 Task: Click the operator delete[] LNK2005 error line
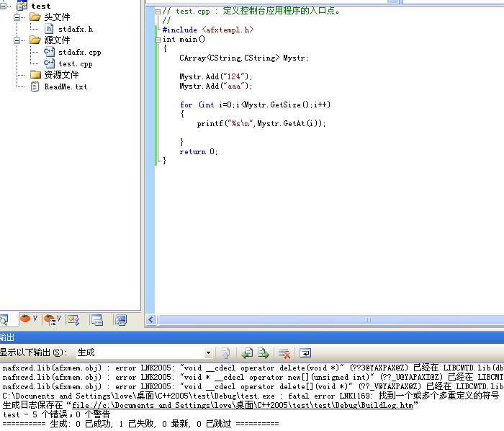(253, 386)
